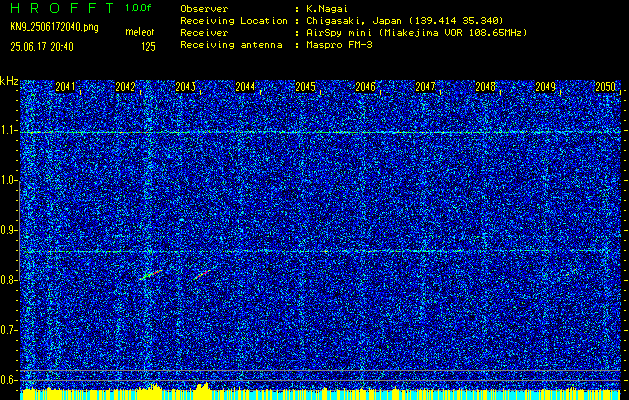Select the 2041 time marker
Viewport: 629px width, 400px height.
(65, 87)
